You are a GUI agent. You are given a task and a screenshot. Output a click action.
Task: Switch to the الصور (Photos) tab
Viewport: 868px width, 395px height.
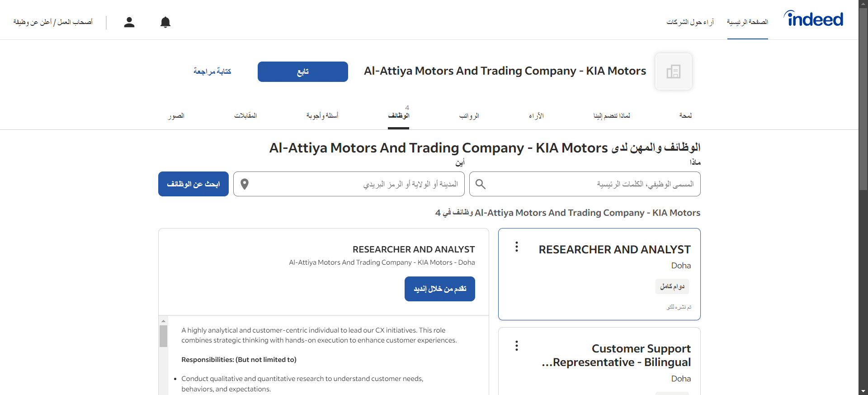tap(176, 116)
